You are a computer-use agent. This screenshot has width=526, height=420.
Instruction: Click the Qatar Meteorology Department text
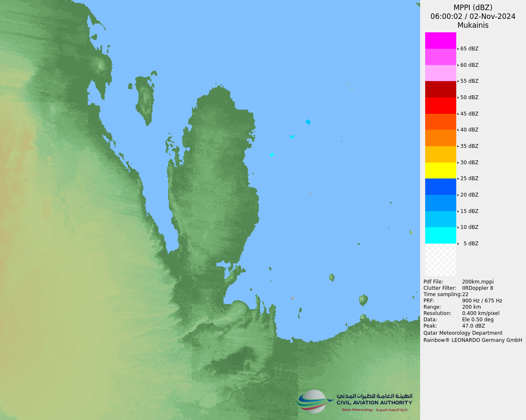tap(463, 333)
